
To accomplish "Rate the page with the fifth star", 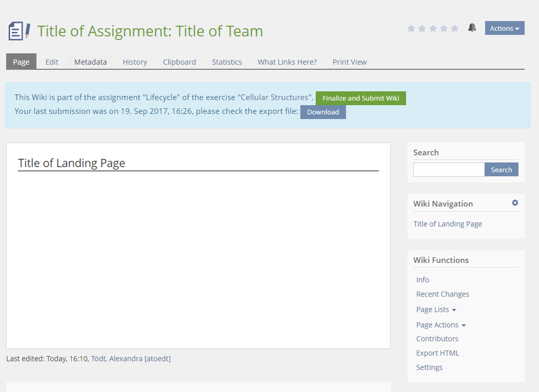I will coord(454,29).
